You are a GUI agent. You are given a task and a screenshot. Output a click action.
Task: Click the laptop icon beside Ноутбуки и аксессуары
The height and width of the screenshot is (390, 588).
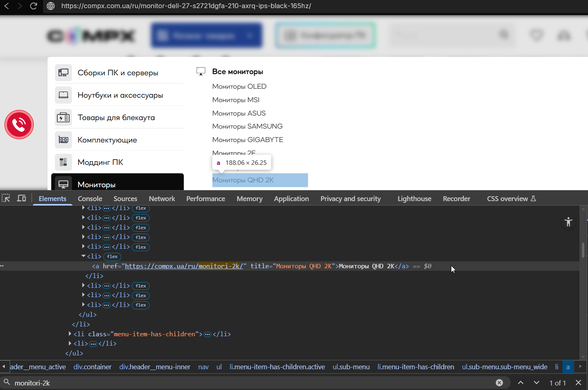point(63,95)
